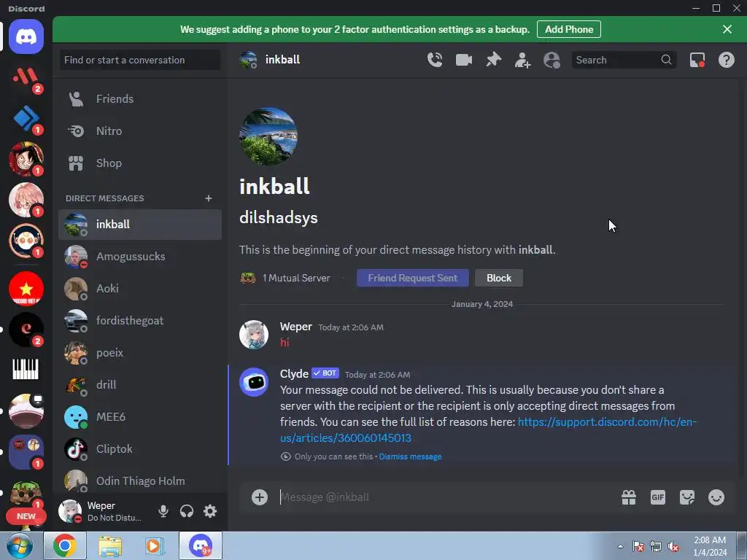Open the Nitro page
This screenshot has width=747, height=560.
pyautogui.click(x=140, y=131)
